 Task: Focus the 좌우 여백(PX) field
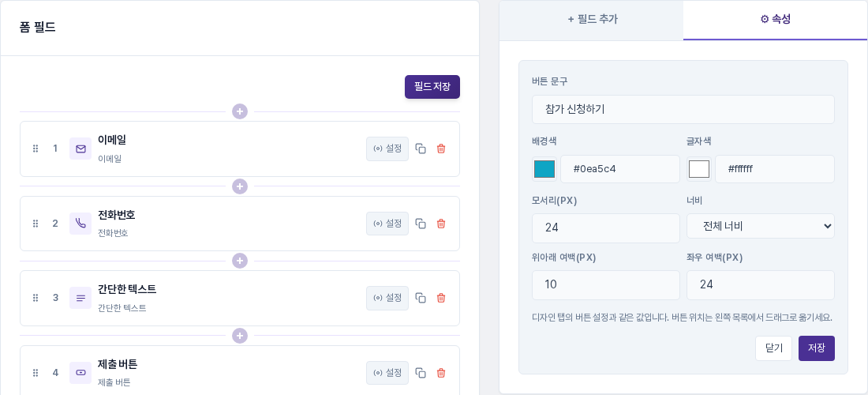761,284
